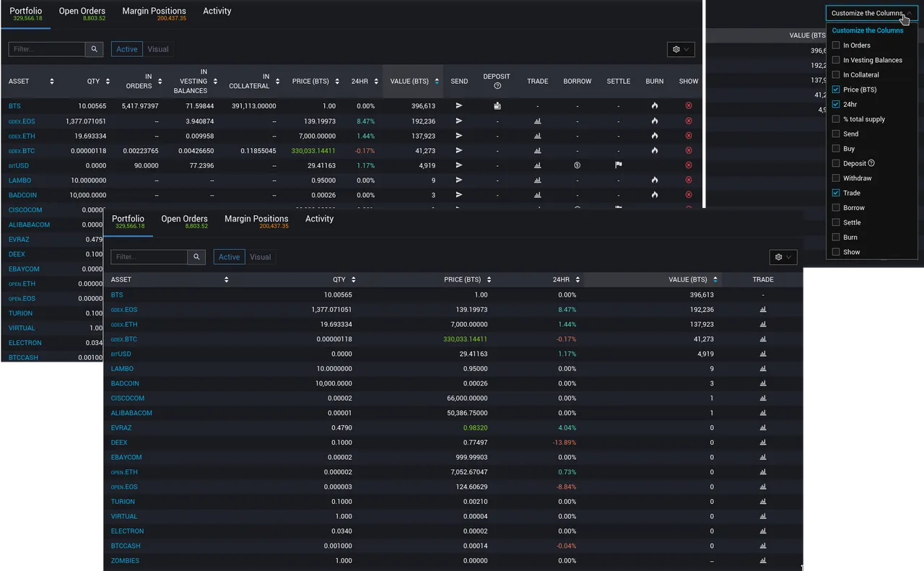Focus the Filter input in top panel
Image resolution: width=924 pixels, height=571 pixels.
click(47, 49)
